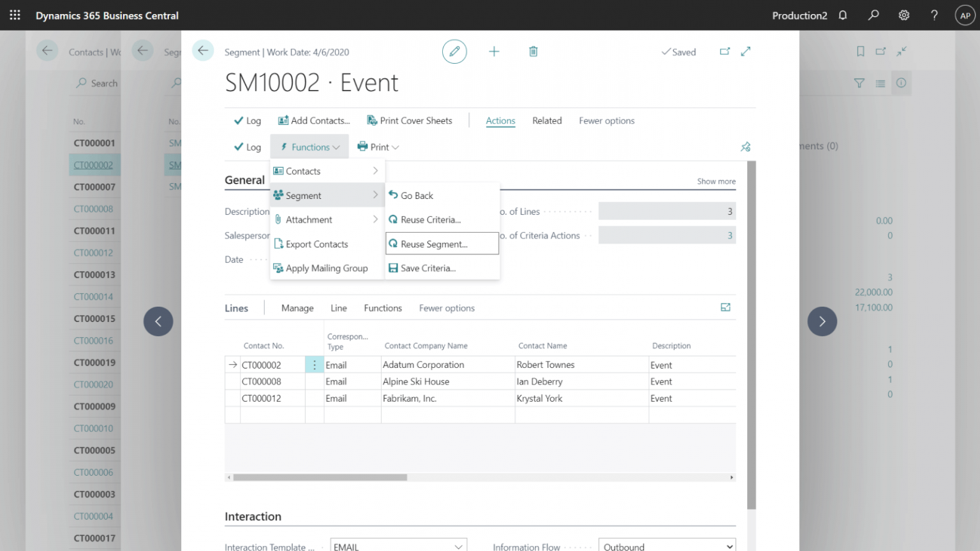Open the notifications bell

pos(842,15)
